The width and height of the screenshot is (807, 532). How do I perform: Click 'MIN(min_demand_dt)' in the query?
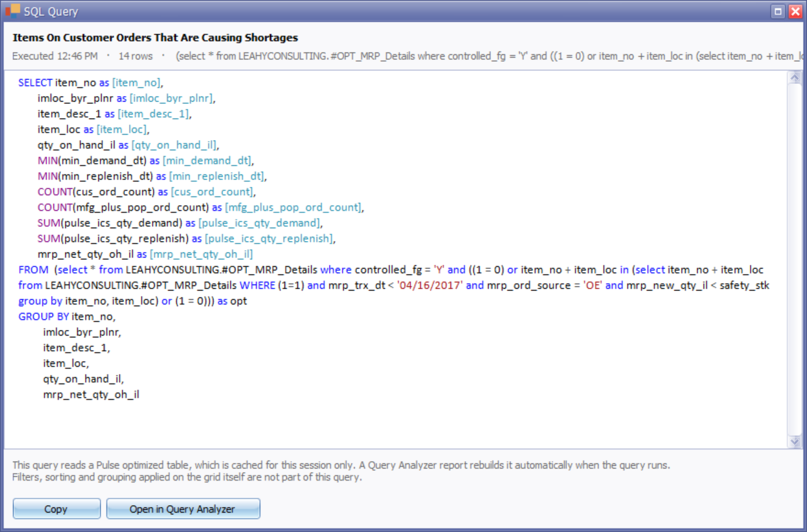[x=92, y=160]
